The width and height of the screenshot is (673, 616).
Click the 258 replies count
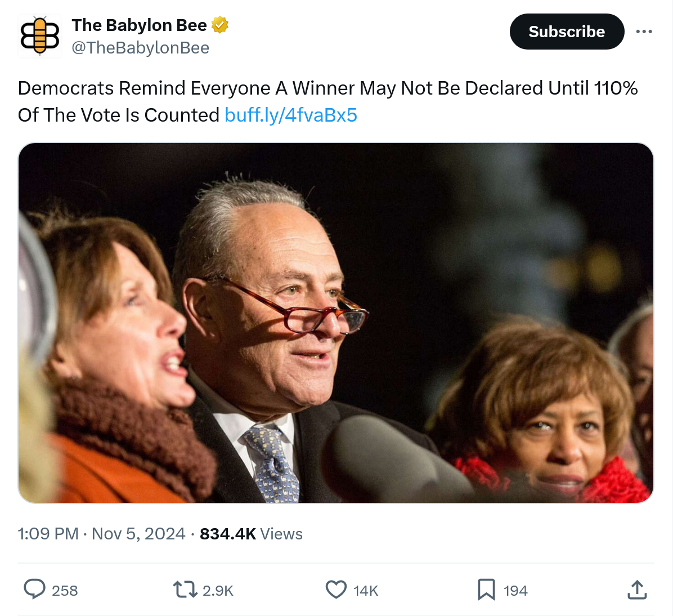(65, 591)
